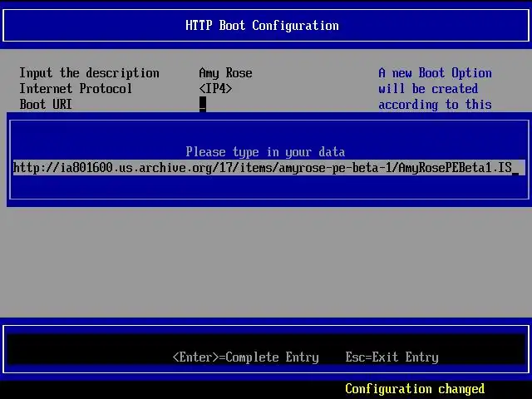The image size is (532, 399).
Task: Click the <Enter>=Complete Entry hint
Action: 246,357
